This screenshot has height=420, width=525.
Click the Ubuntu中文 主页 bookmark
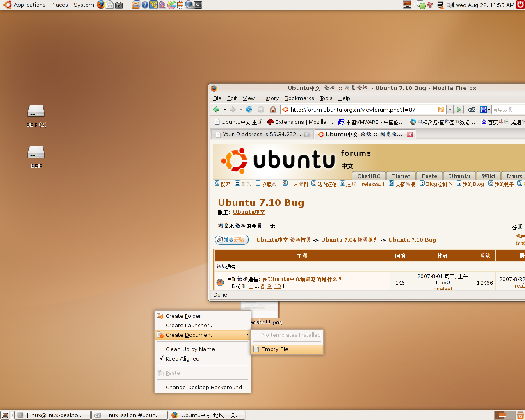238,122
